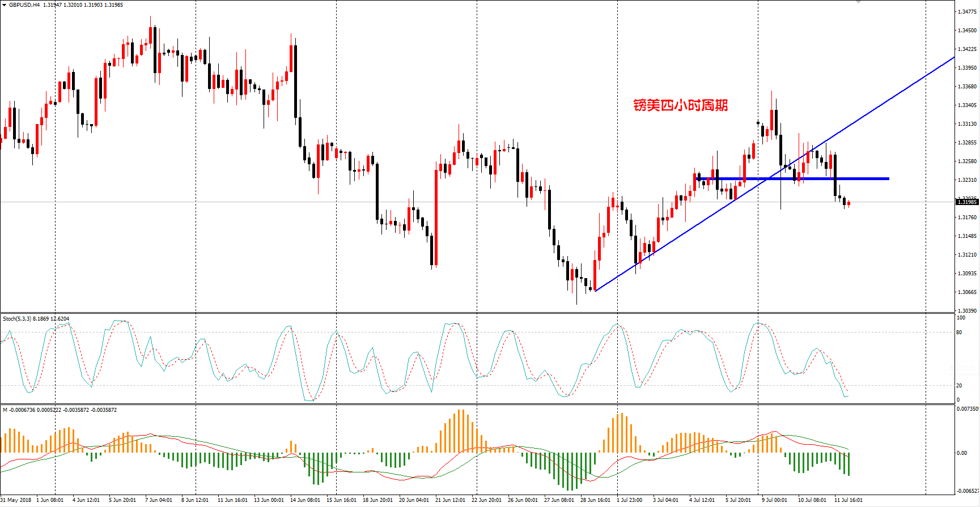Click the 28 Jun 16:01 time label
The height and width of the screenshot is (507, 980).
tap(595, 500)
